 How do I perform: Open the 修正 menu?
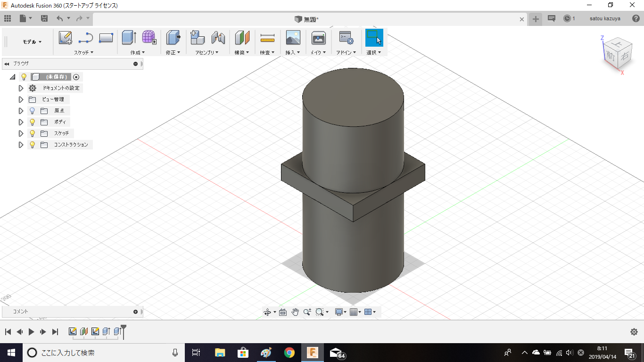point(173,52)
